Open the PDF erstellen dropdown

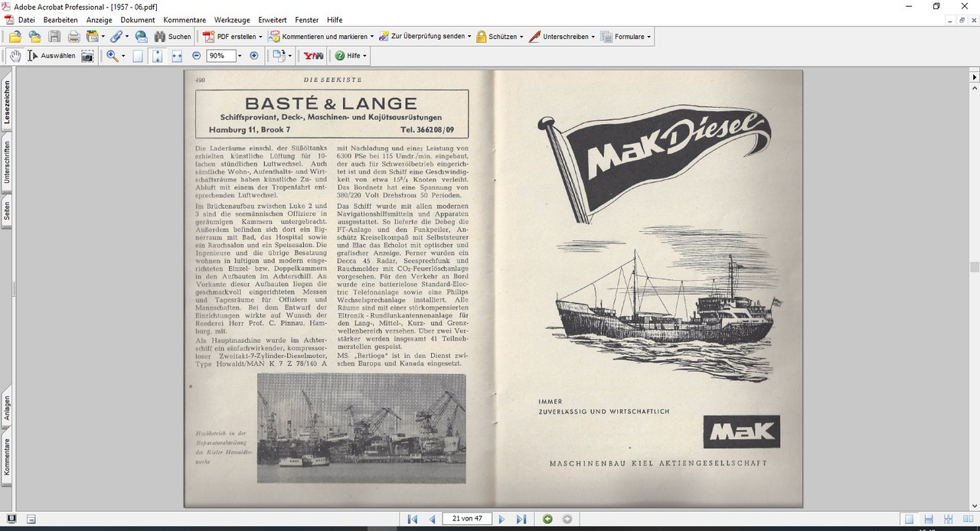[232, 36]
